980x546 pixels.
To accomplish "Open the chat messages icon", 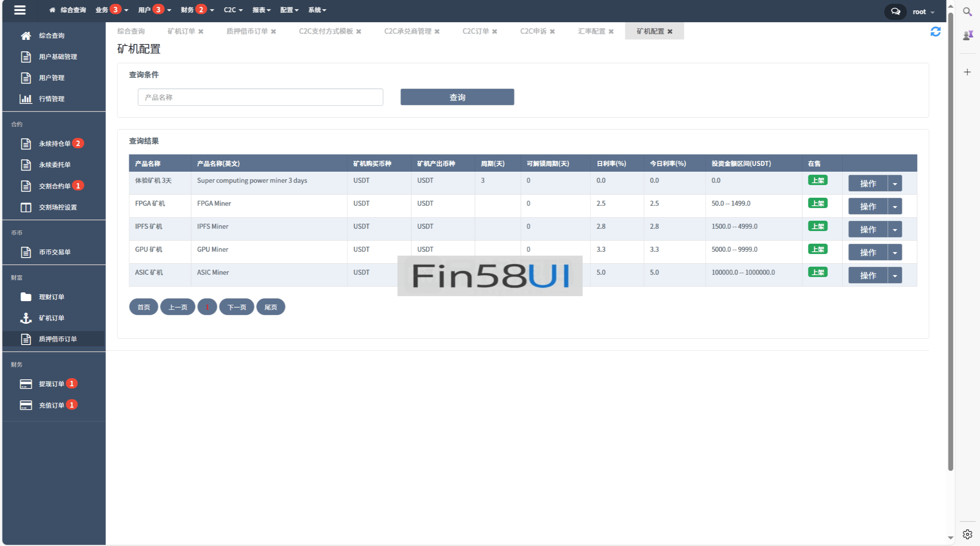I will tap(895, 11).
